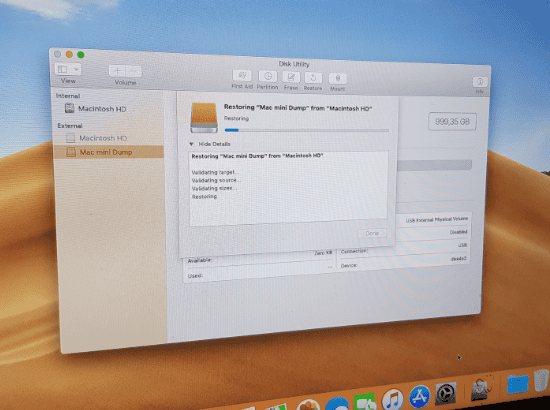Click the 'Validating sizes' log line
The height and width of the screenshot is (410, 550).
click(x=214, y=188)
